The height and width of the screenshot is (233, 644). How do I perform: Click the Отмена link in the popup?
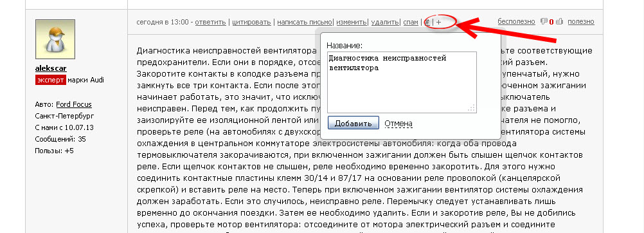click(x=398, y=124)
